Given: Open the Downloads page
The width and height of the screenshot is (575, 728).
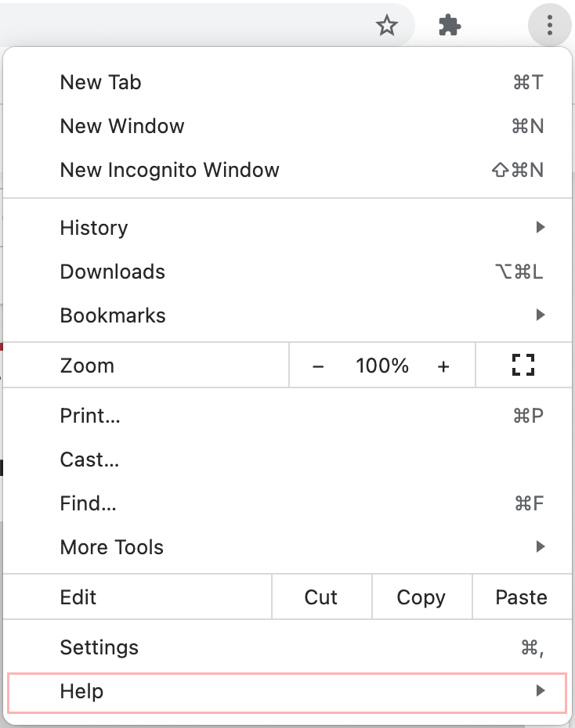Looking at the screenshot, I should [x=113, y=272].
